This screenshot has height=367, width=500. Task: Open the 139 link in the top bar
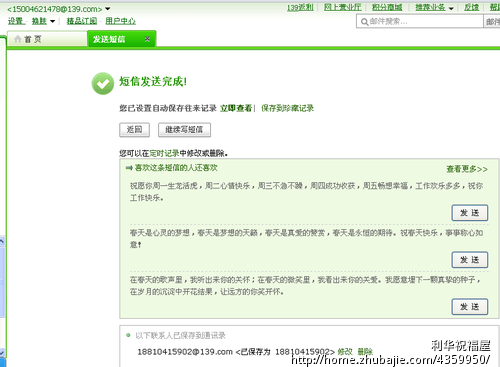pos(300,7)
